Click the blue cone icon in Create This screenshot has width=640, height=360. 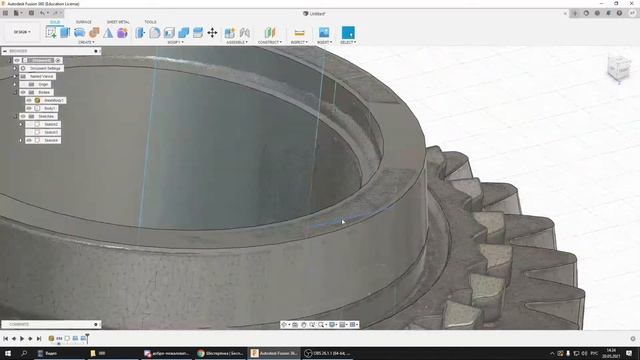[x=108, y=33]
